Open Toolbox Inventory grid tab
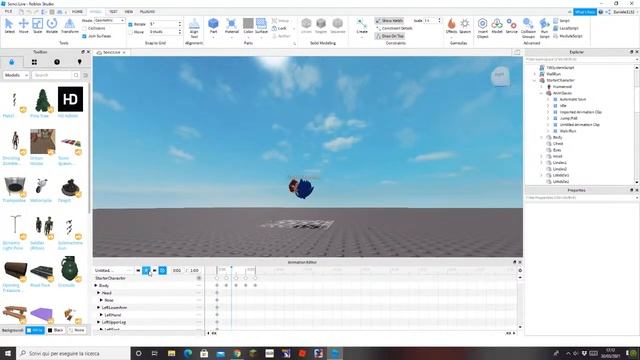Screen dimensions: 640x360 point(34,62)
